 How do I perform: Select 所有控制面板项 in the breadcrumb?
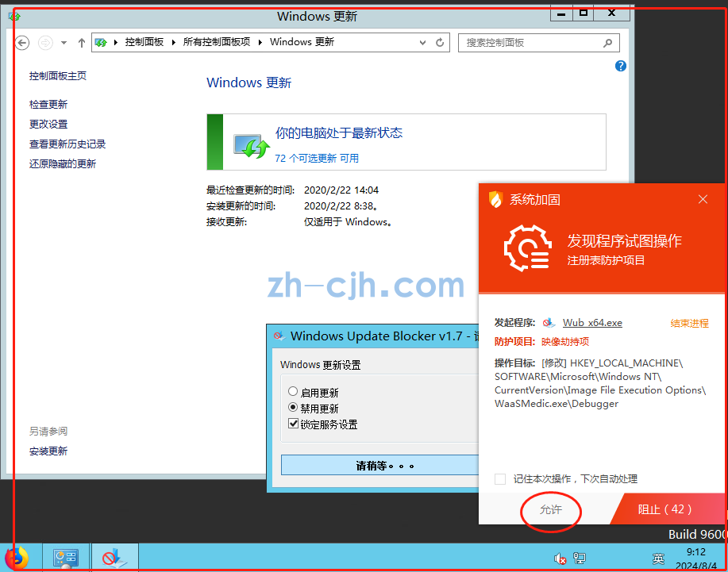pyautogui.click(x=217, y=42)
